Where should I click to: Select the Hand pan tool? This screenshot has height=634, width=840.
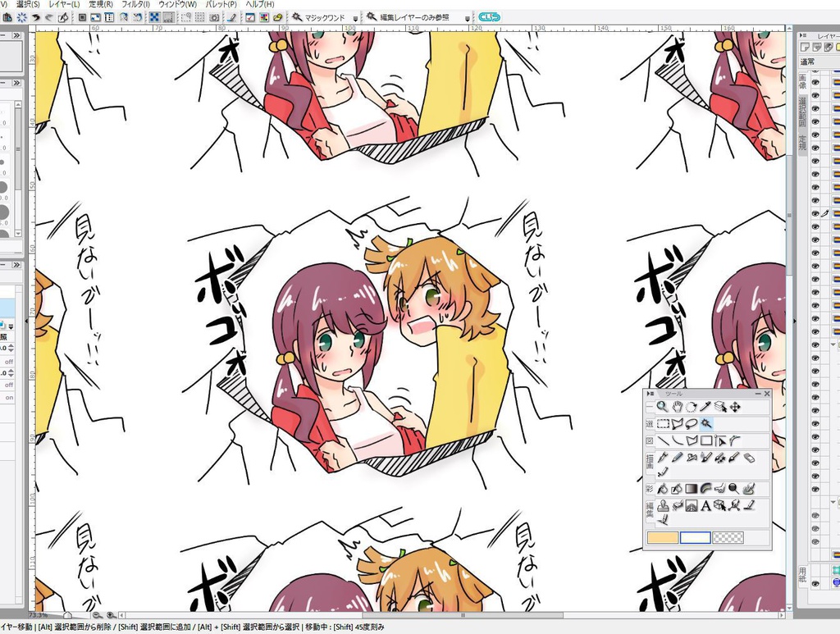677,407
